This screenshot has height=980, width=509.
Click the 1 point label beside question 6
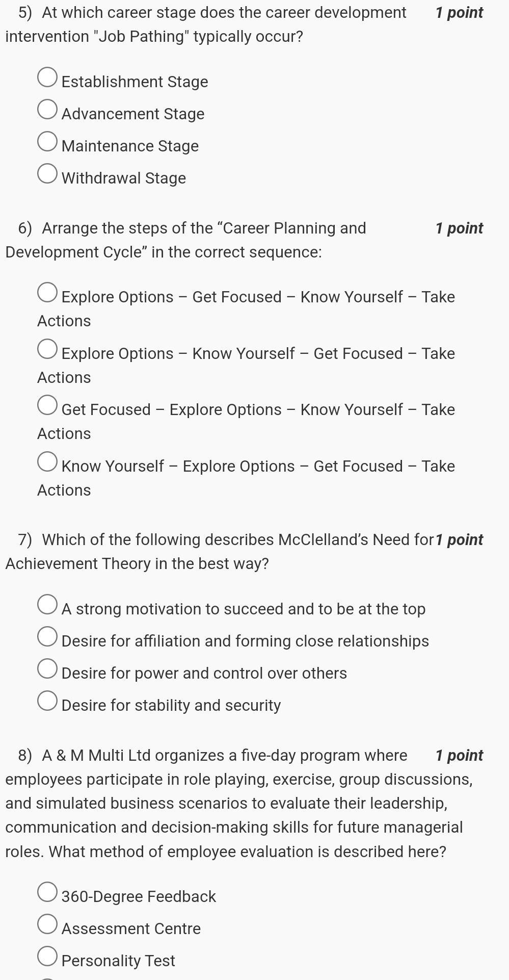459,228
